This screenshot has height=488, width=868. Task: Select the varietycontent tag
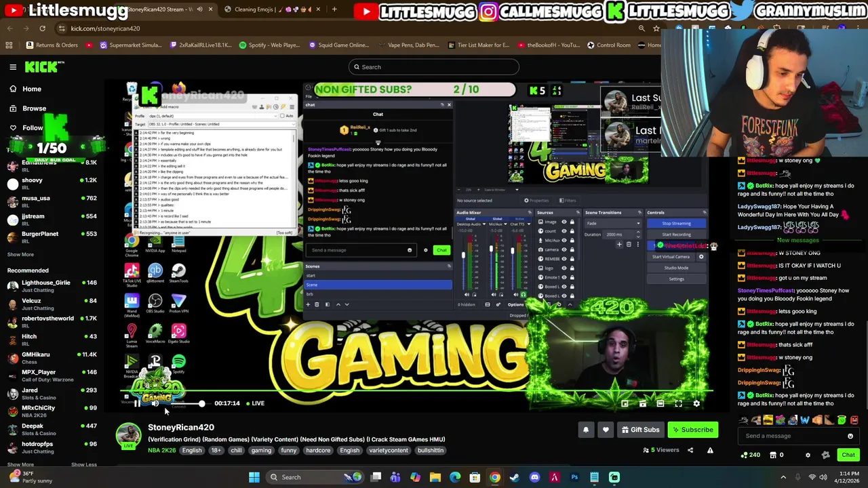(x=389, y=451)
